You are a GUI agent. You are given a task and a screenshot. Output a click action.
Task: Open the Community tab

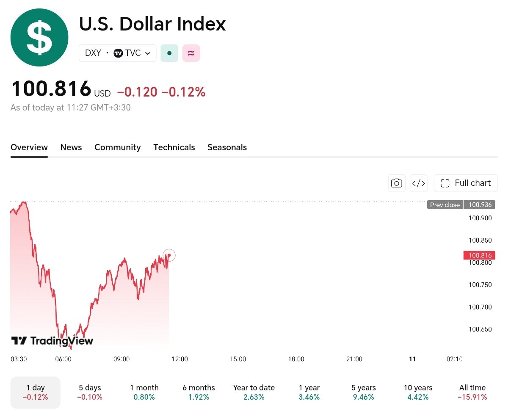(x=118, y=147)
